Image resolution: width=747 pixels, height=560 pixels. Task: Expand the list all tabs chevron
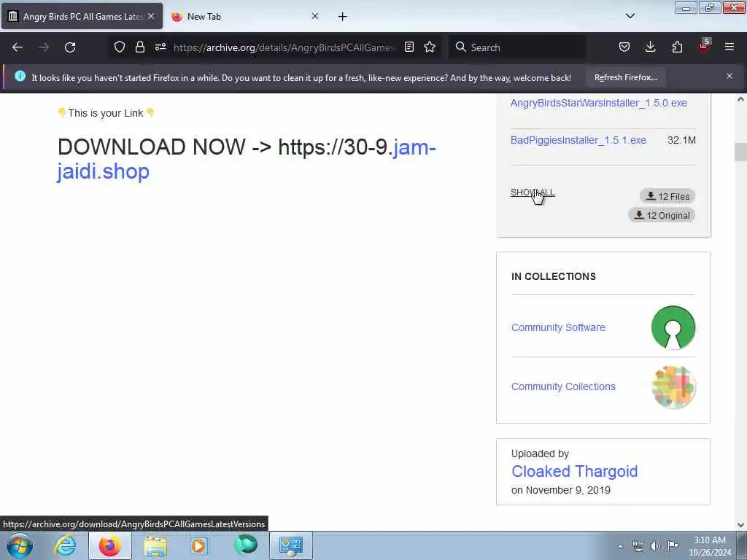pos(630,16)
